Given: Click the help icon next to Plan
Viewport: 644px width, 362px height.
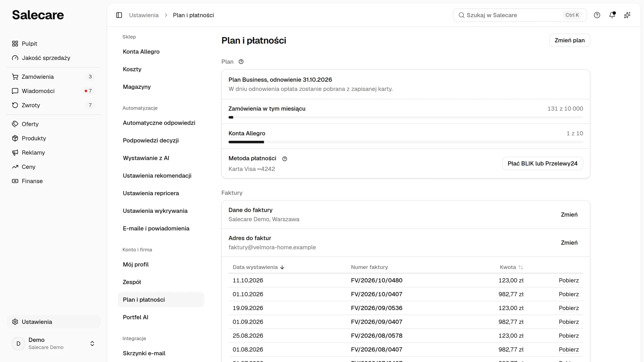Looking at the screenshot, I should coord(241,62).
